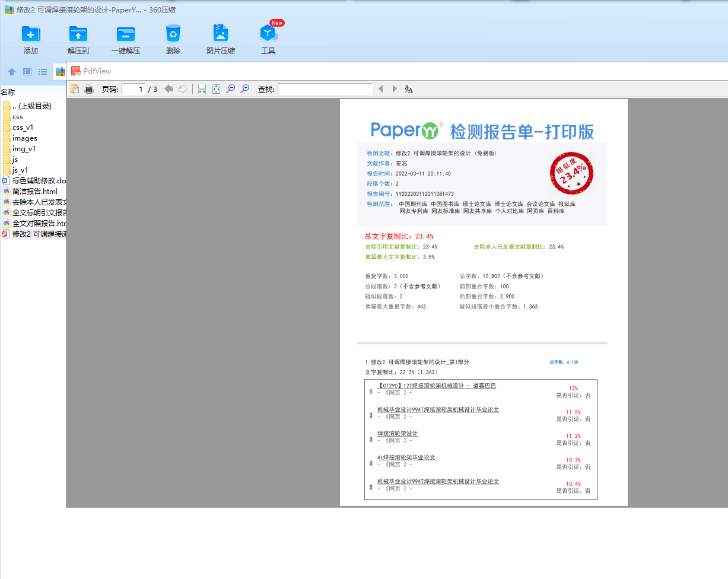Click the 解压到 (Extract to) icon
The height and width of the screenshot is (579, 728).
coord(78,33)
